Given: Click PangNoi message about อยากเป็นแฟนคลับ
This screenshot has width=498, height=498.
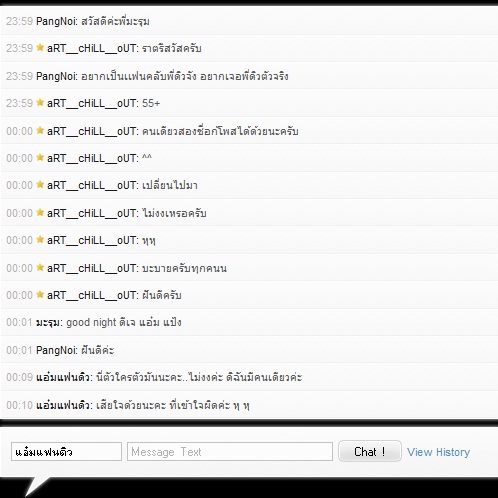Looking at the screenshot, I should [185, 76].
